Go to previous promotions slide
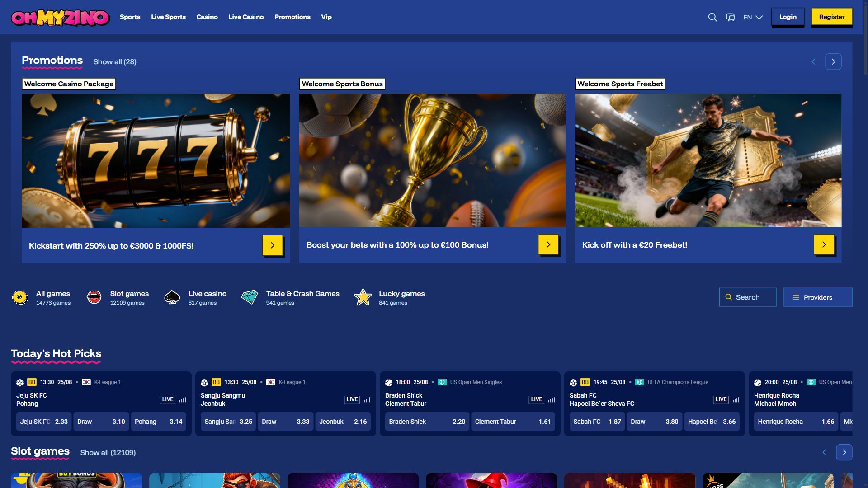 [x=813, y=62]
